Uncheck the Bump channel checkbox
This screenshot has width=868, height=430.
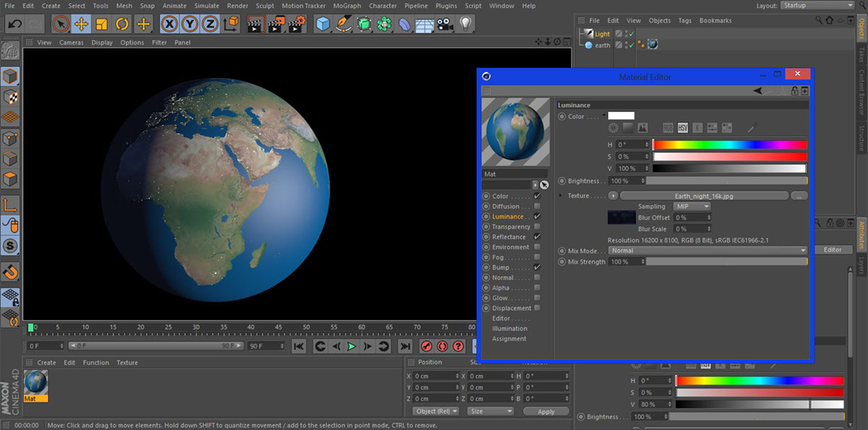tap(537, 267)
